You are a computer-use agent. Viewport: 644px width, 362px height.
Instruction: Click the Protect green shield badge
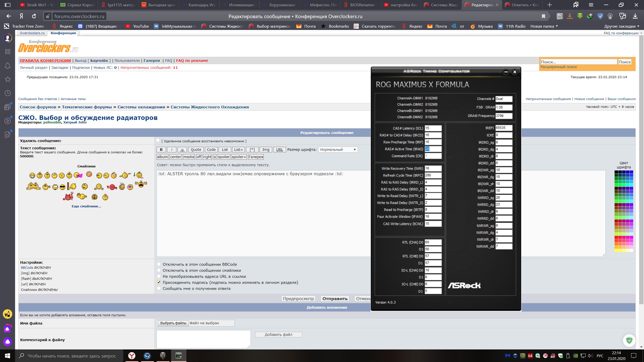point(629,341)
